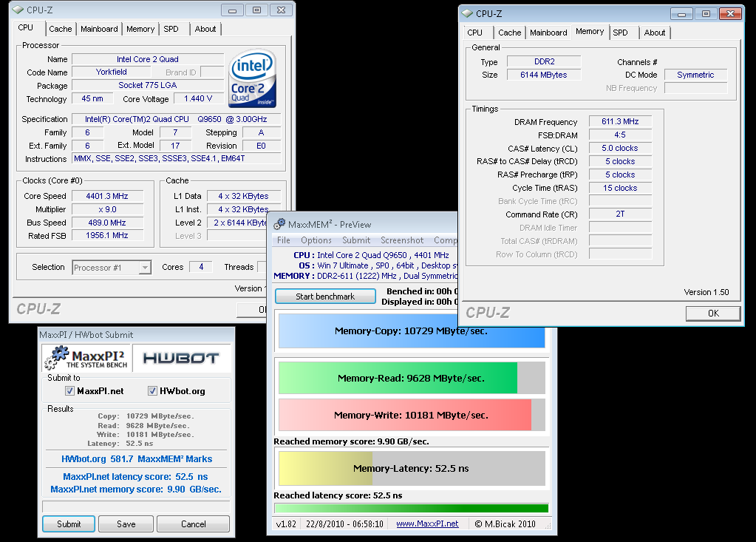
Task: Open Mainboard tab in right CPU-Z window
Action: click(548, 33)
